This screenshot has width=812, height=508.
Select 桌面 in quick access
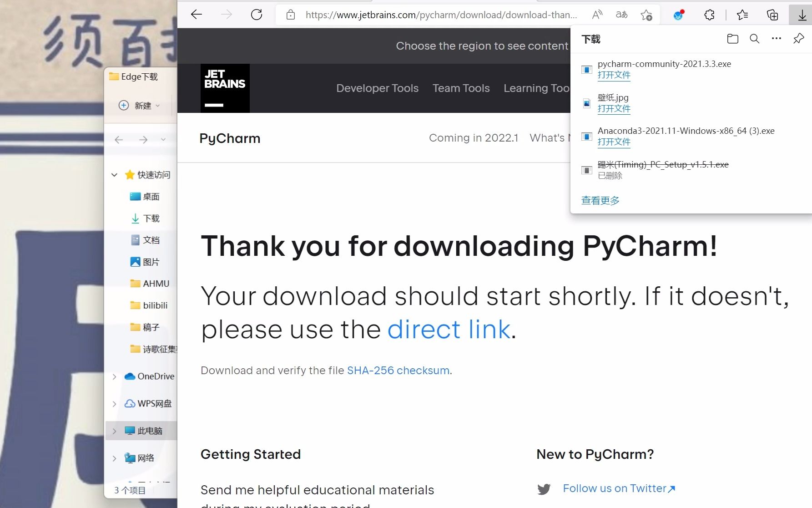[x=145, y=197]
